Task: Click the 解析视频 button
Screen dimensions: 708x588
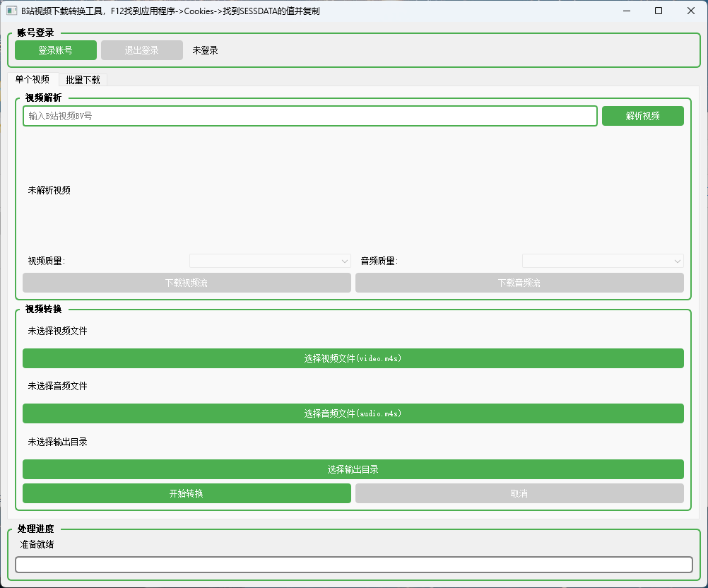Action: (642, 116)
